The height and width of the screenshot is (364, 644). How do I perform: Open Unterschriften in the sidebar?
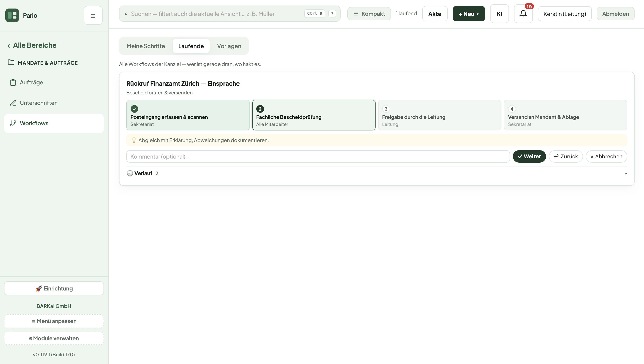point(54,103)
